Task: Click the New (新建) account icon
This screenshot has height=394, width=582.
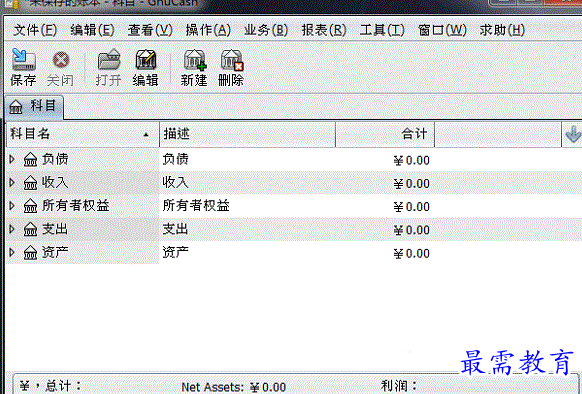Action: pos(194,60)
